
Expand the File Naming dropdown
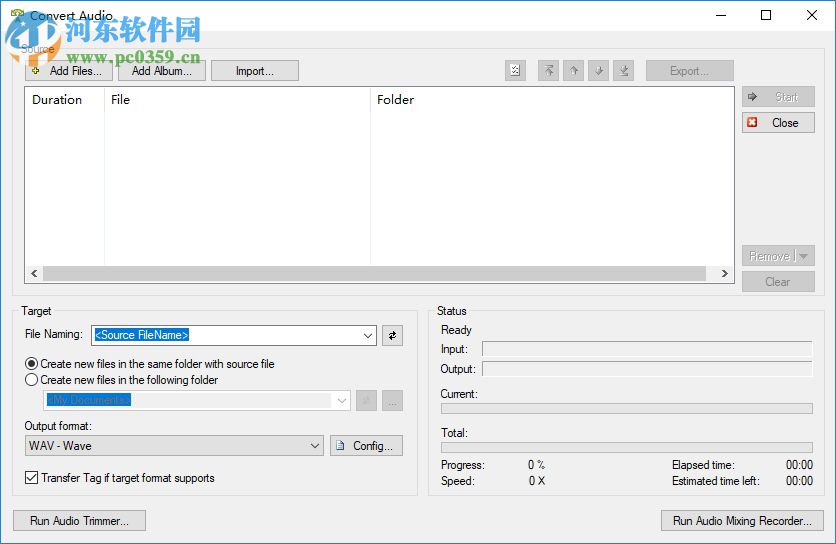point(368,335)
